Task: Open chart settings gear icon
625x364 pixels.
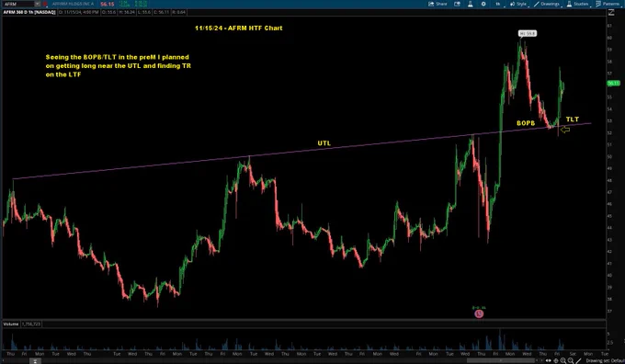Action: (483, 4)
